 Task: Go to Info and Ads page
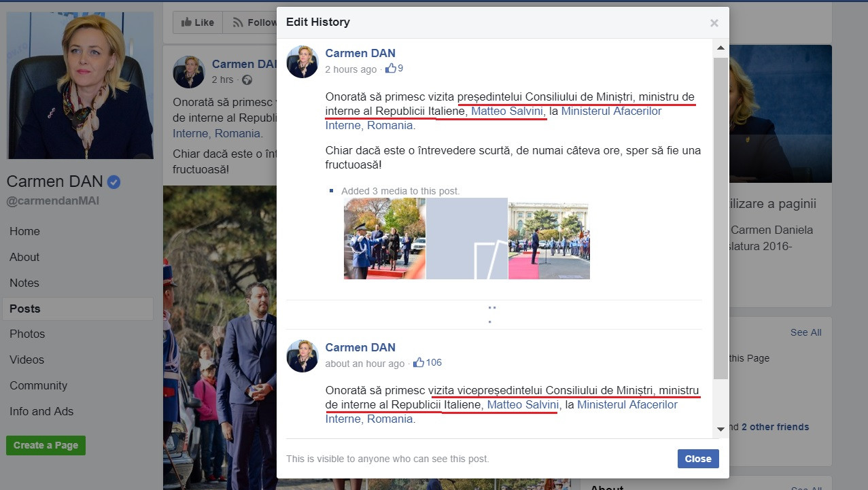41,411
